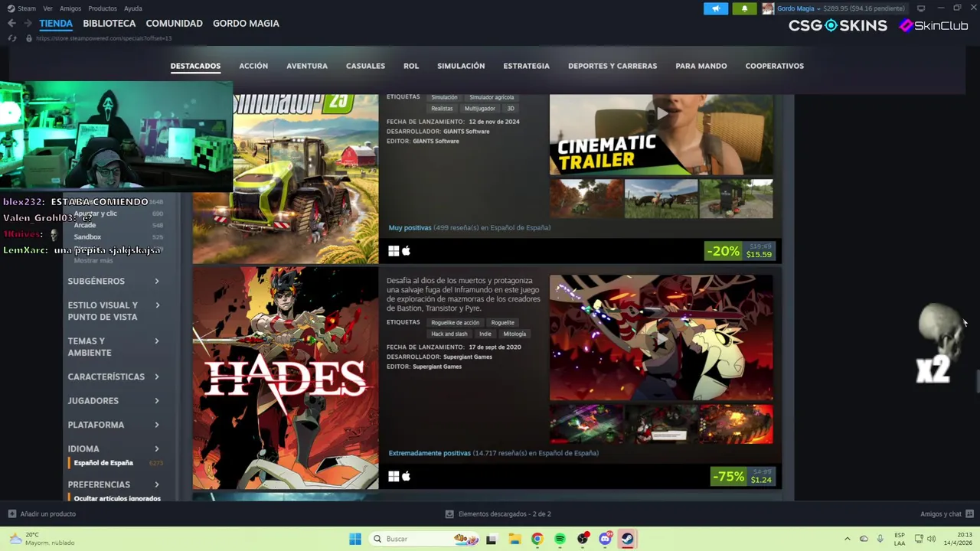Viewport: 980px width, 551px height.
Task: Click the Apple platform icon on Hades
Action: [x=406, y=476]
